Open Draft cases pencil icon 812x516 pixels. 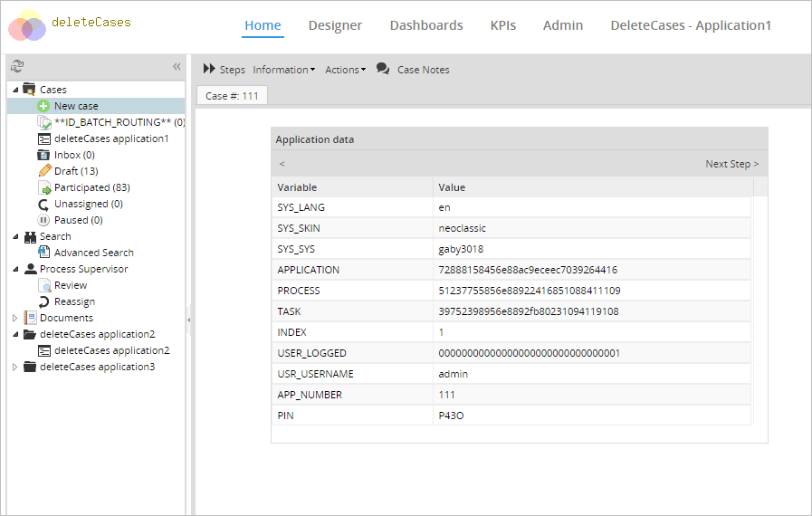44,171
